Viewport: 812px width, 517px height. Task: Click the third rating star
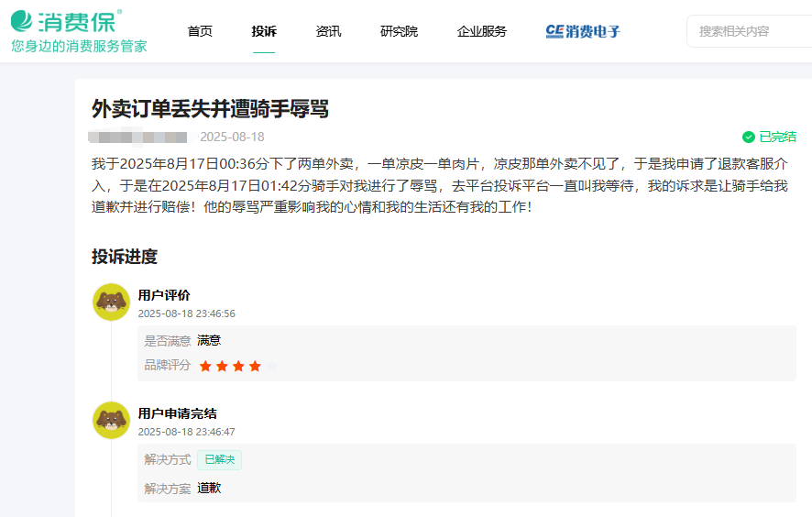coord(238,367)
